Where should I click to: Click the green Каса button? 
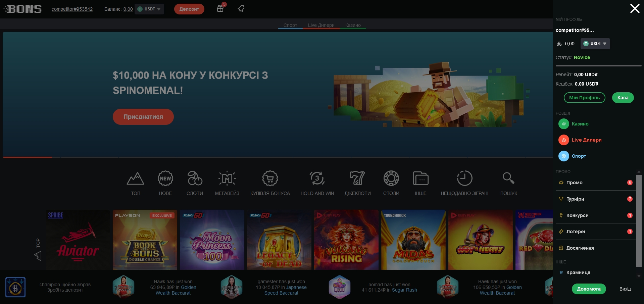[623, 98]
